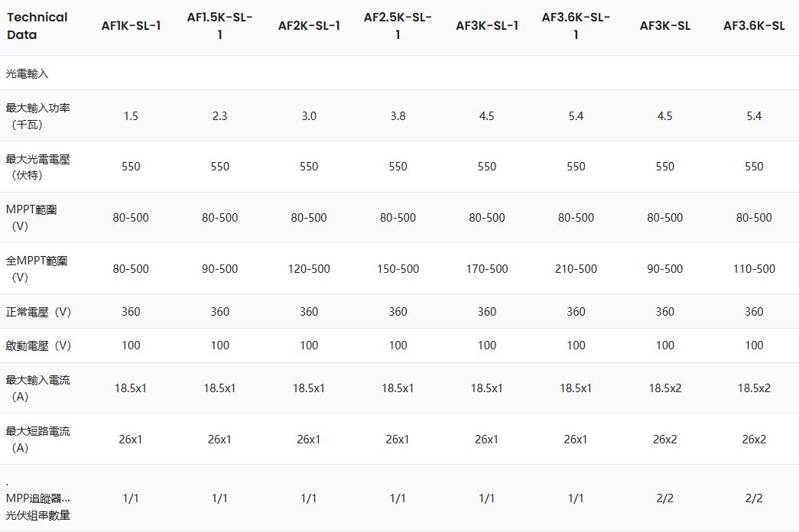Click the AF1K-SL-1 column header
The width and height of the screenshot is (799, 532).
coord(131,26)
